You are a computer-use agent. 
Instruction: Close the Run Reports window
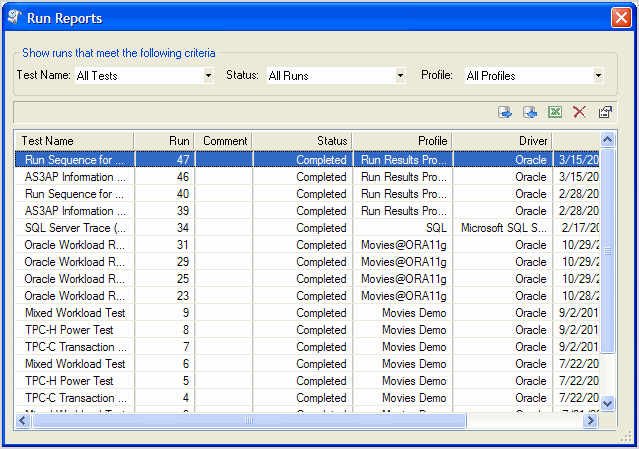[620, 17]
